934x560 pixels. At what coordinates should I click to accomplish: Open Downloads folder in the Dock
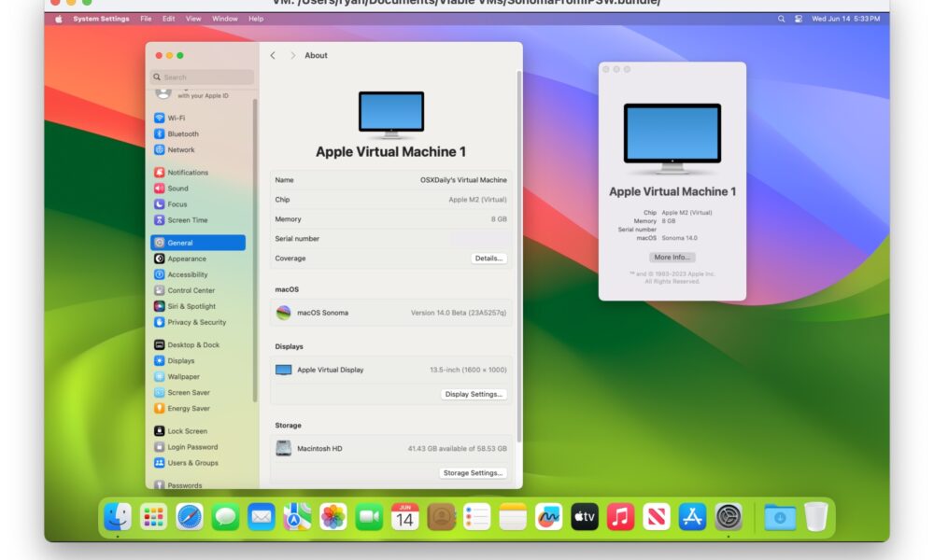point(780,516)
